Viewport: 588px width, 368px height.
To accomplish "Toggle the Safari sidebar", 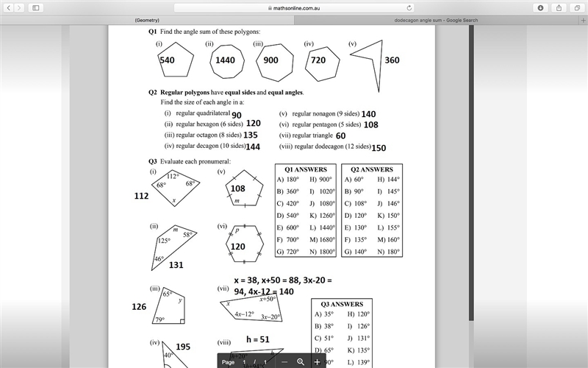I will (35, 7).
